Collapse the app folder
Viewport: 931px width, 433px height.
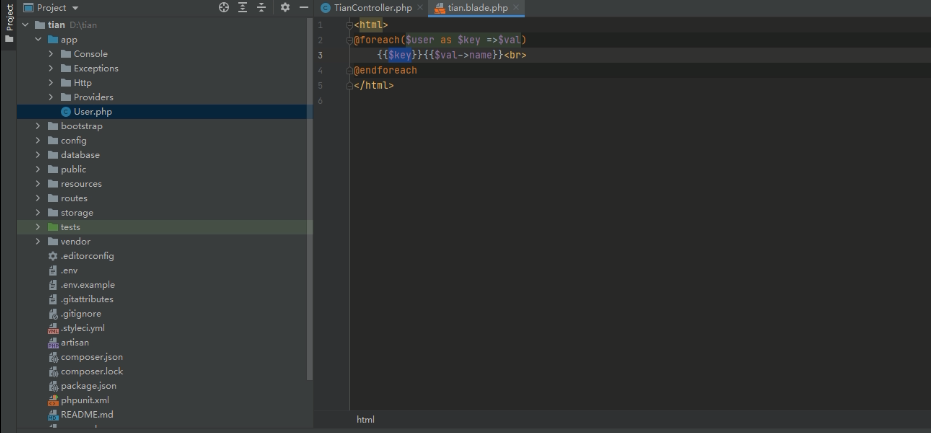[x=38, y=40]
